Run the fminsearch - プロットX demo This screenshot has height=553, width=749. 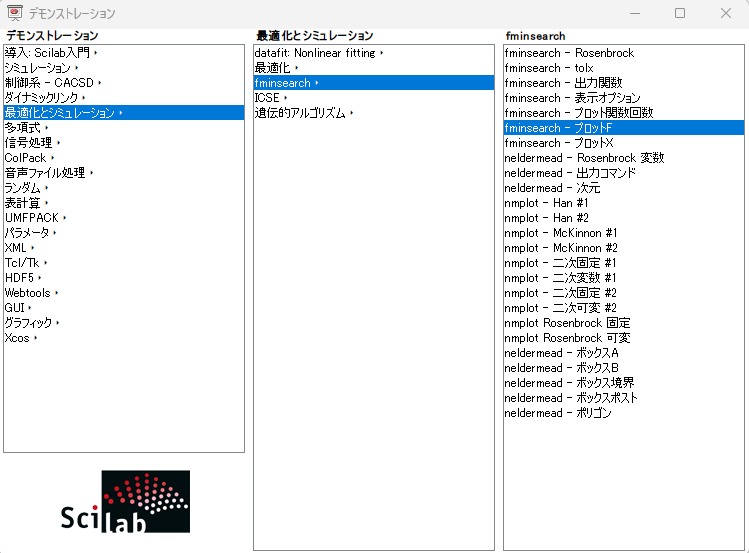click(x=559, y=143)
